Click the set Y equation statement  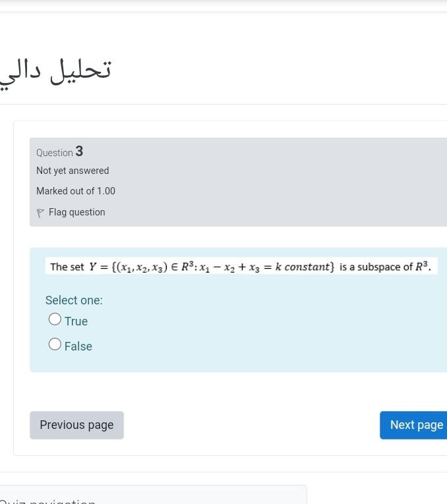(x=241, y=266)
